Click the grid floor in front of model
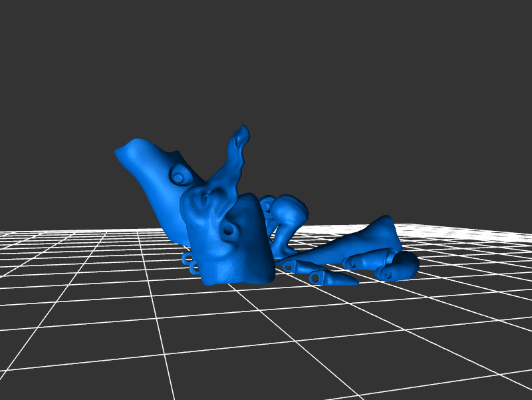The height and width of the screenshot is (400, 532). pyautogui.click(x=266, y=333)
